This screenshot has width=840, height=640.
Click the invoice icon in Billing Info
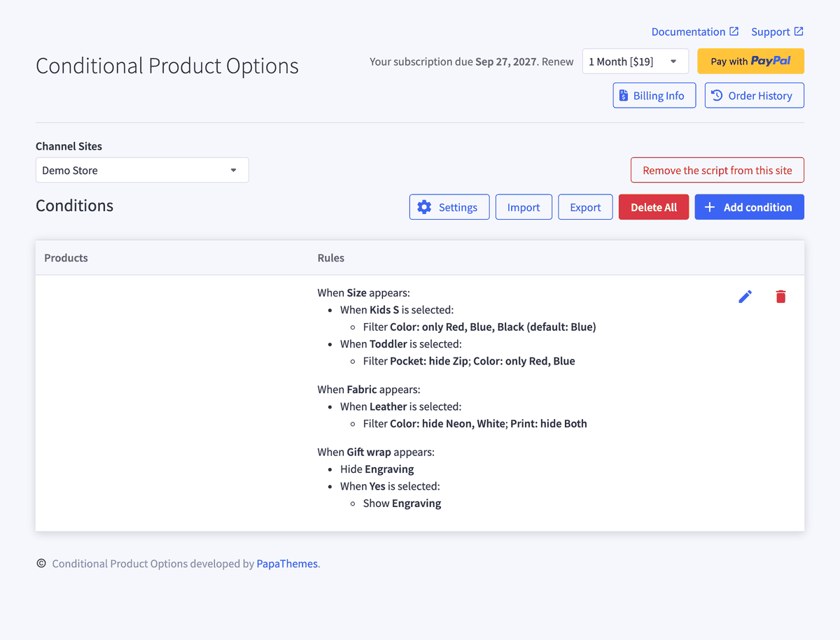[x=624, y=96]
